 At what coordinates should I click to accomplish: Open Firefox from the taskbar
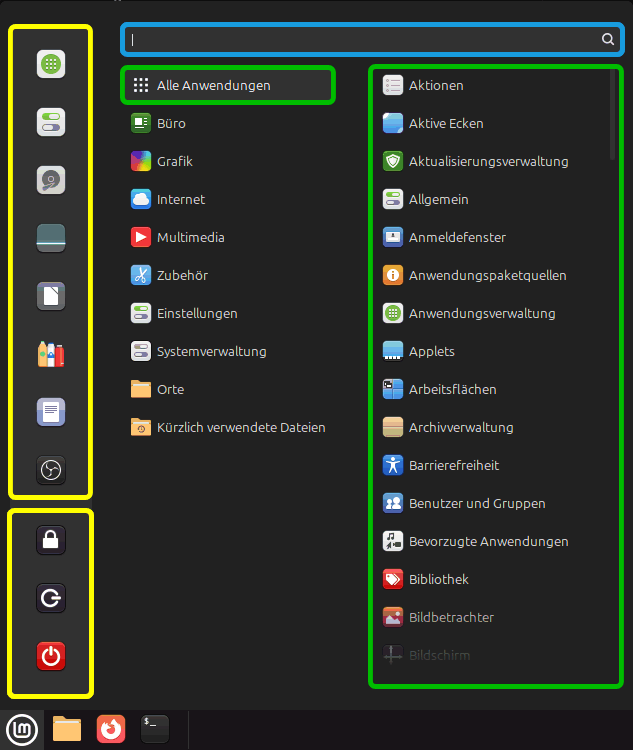[x=111, y=729]
